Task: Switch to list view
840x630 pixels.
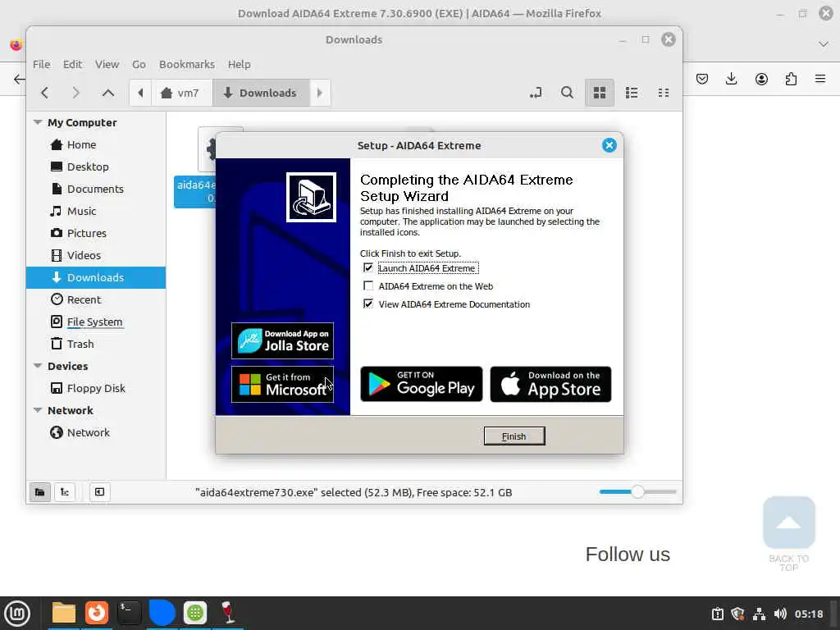Action: click(632, 93)
